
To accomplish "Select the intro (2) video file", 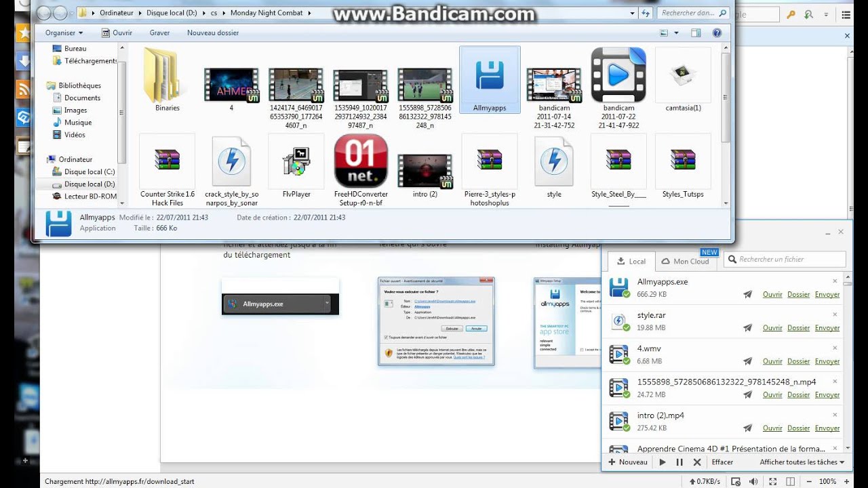I will coord(425,175).
